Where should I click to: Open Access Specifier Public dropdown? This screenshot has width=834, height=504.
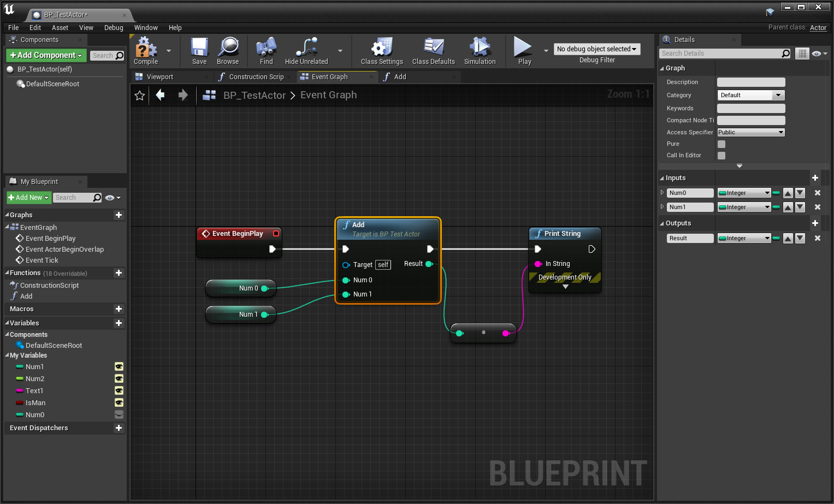[x=751, y=132]
